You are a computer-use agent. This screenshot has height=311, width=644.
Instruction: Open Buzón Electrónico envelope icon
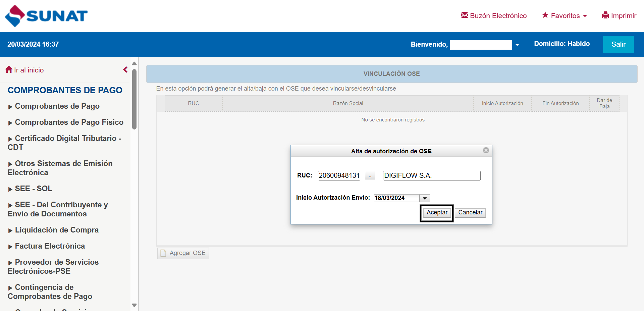coord(465,15)
